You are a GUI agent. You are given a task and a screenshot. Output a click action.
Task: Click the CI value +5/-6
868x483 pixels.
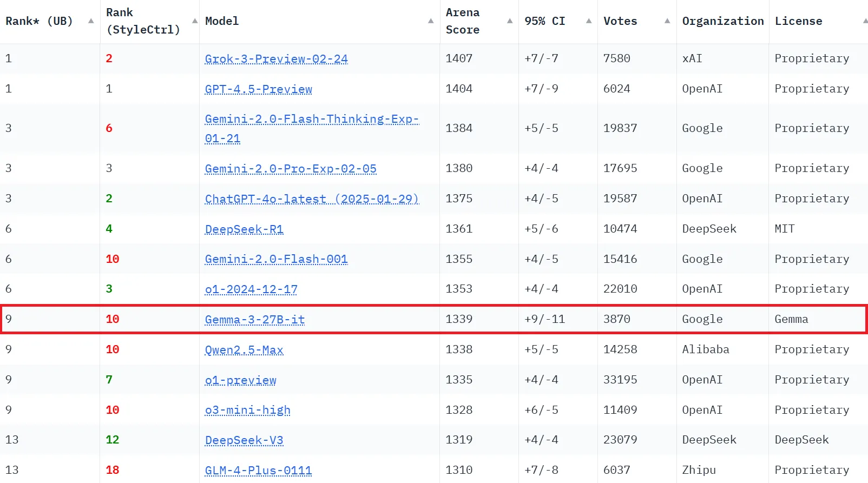(x=541, y=229)
